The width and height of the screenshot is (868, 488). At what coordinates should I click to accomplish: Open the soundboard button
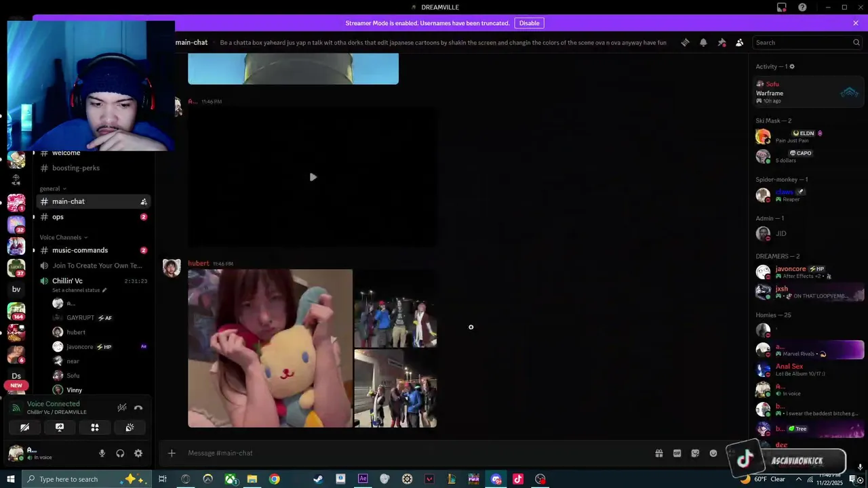[x=130, y=427]
